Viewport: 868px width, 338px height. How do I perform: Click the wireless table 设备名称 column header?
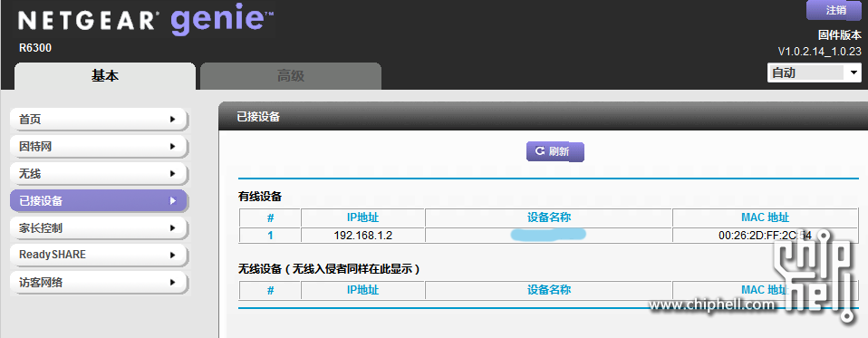(548, 290)
